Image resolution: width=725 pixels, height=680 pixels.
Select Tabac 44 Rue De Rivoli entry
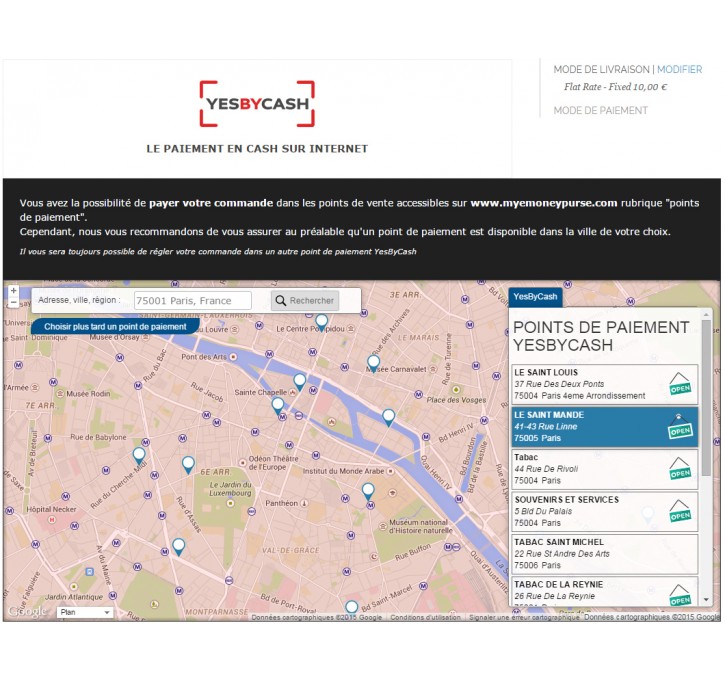(604, 469)
